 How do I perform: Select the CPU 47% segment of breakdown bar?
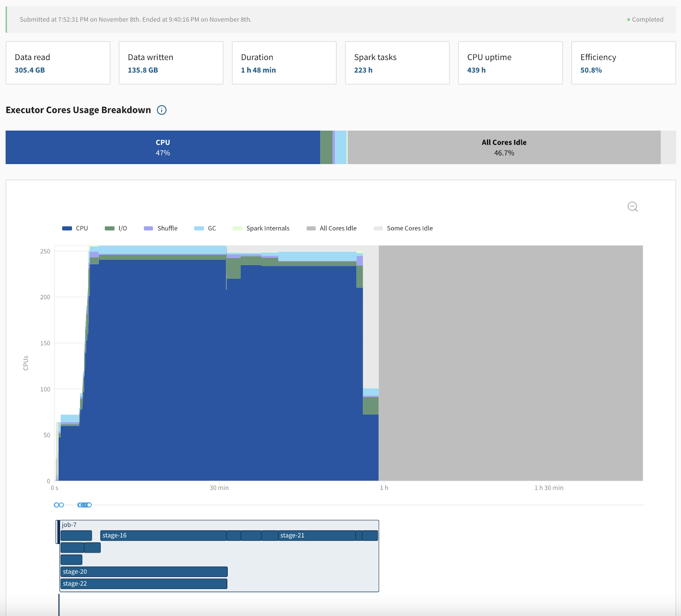(x=163, y=147)
